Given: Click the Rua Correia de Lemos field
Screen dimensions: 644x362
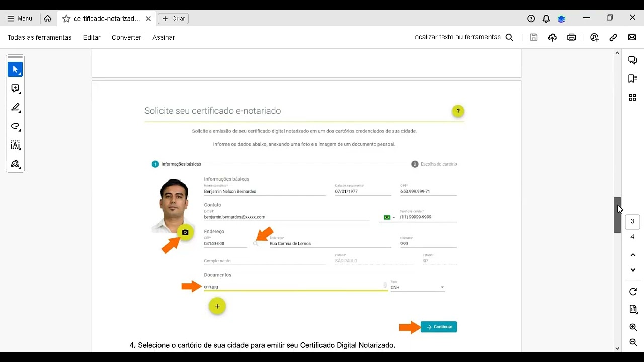Looking at the screenshot, I should 330,243.
